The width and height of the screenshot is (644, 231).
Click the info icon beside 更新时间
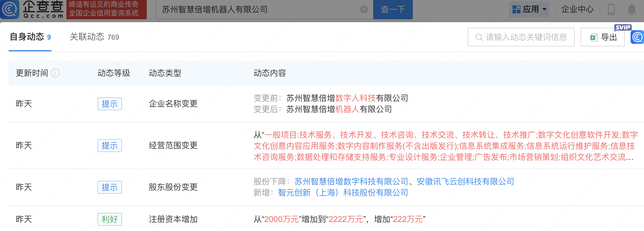click(x=55, y=73)
